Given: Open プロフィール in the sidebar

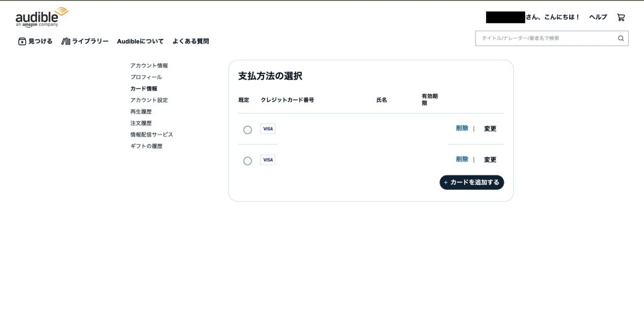Looking at the screenshot, I should (x=146, y=77).
